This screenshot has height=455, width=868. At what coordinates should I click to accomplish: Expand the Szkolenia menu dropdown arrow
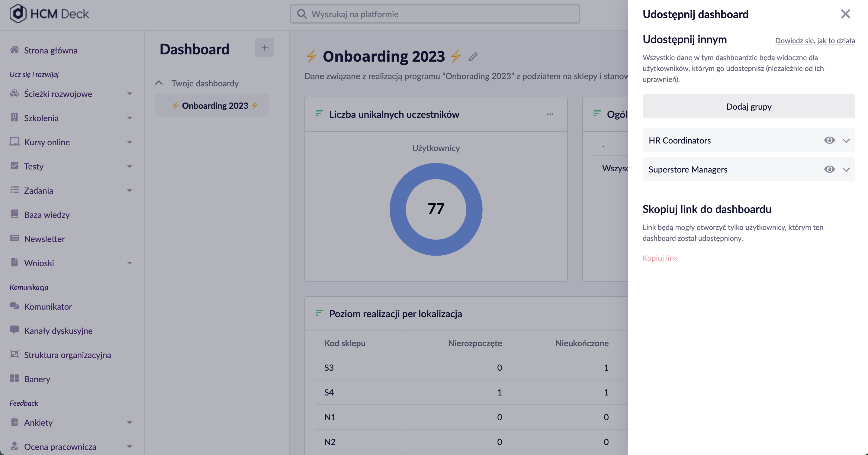pos(130,118)
